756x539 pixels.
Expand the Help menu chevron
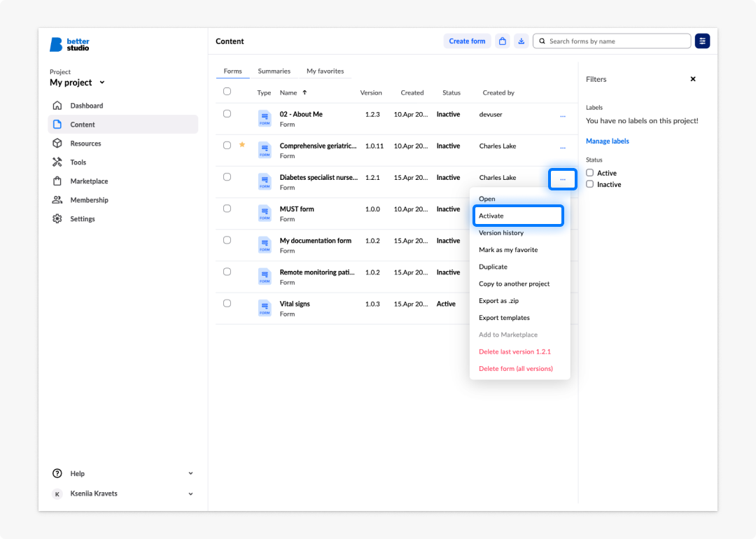190,473
